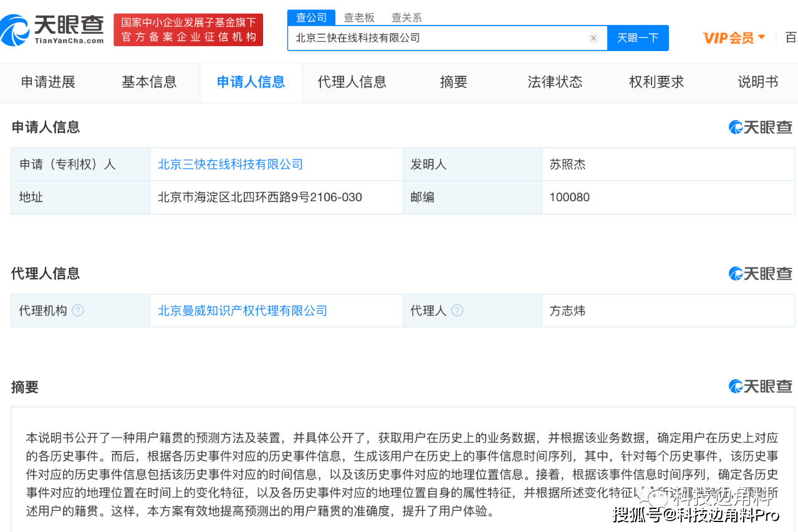Click the Tianyancha logo top left
Image resolution: width=798 pixels, height=532 pixels.
(x=52, y=29)
